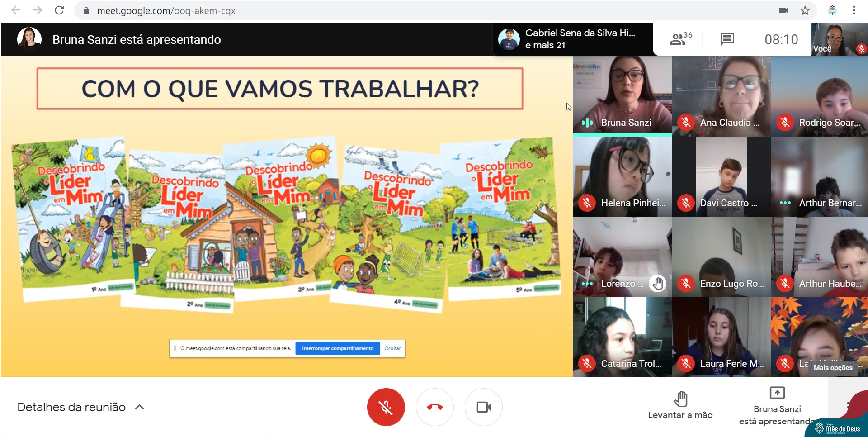Bookmark page with the star icon
The height and width of the screenshot is (437, 868).
pyautogui.click(x=805, y=10)
